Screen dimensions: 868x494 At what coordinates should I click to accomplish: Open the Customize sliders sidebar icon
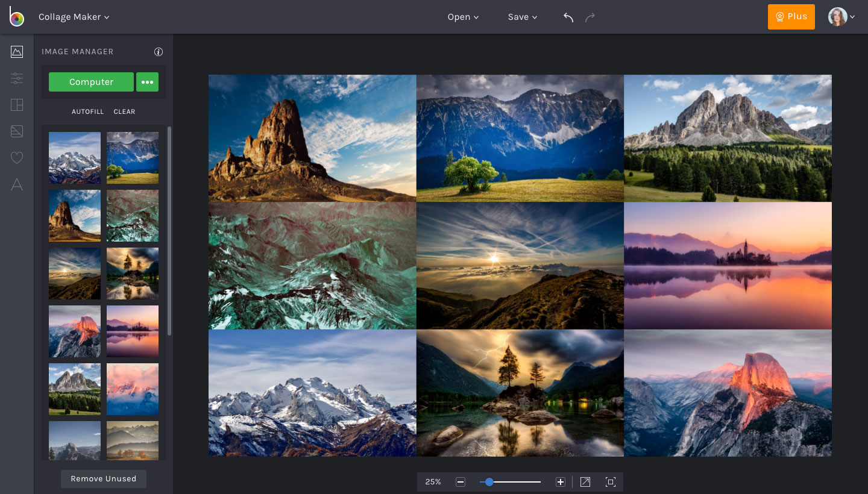(x=17, y=78)
